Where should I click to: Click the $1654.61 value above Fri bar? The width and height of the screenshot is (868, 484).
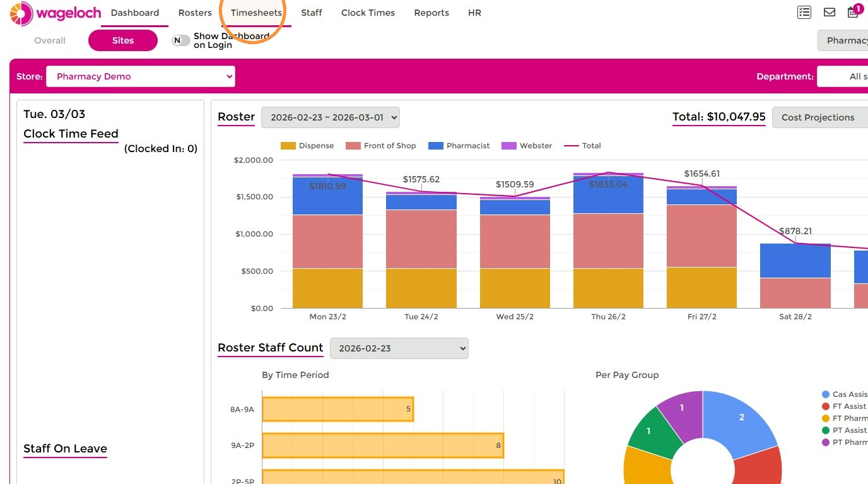tap(702, 174)
